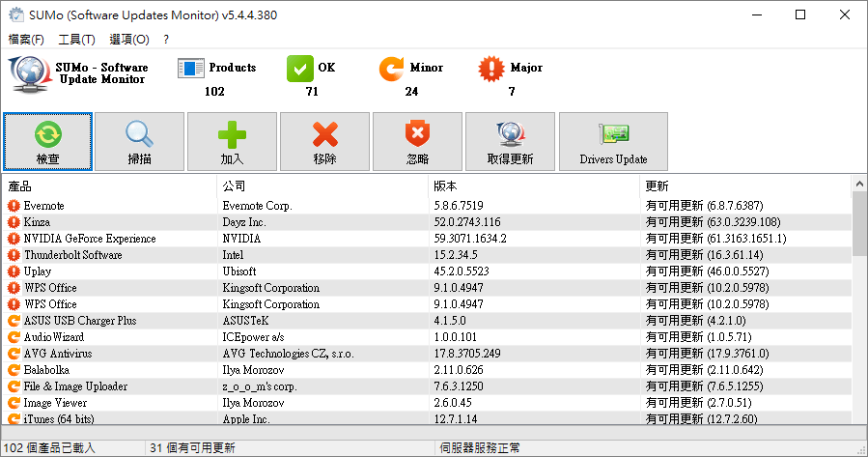The width and height of the screenshot is (868, 457).
Task: Open the 工具(T) menu
Action: tap(77, 40)
